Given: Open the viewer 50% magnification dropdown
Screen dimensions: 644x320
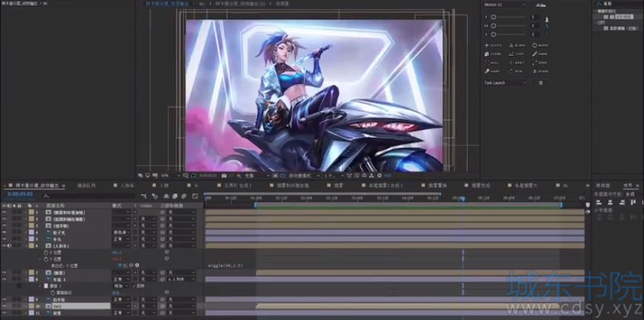Looking at the screenshot, I should coord(170,176).
